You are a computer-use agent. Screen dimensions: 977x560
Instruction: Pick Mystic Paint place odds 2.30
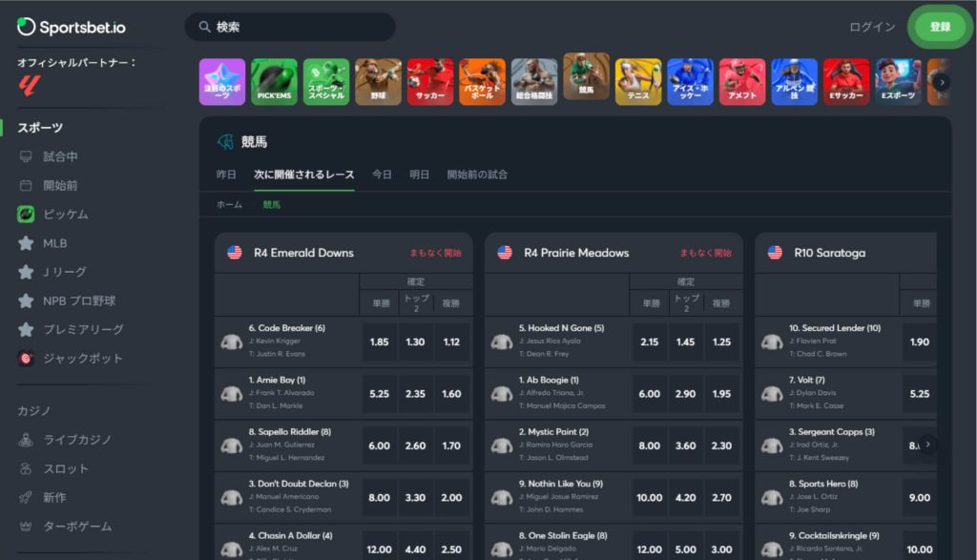pos(721,446)
